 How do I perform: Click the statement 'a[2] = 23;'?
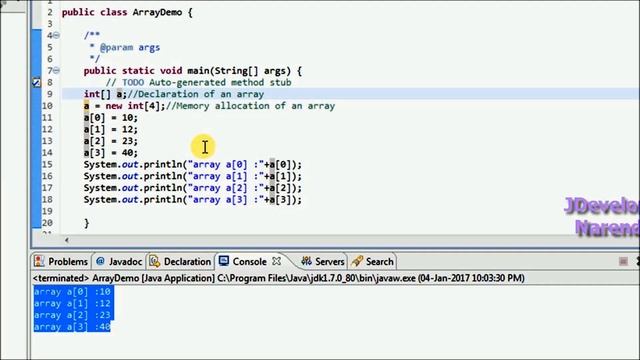tap(111, 141)
